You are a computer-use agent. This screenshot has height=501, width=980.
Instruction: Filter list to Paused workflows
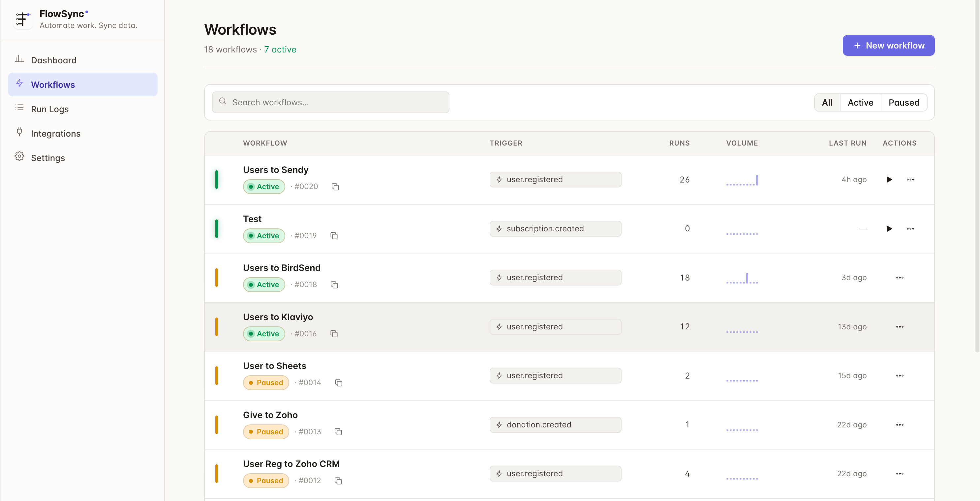pos(903,102)
